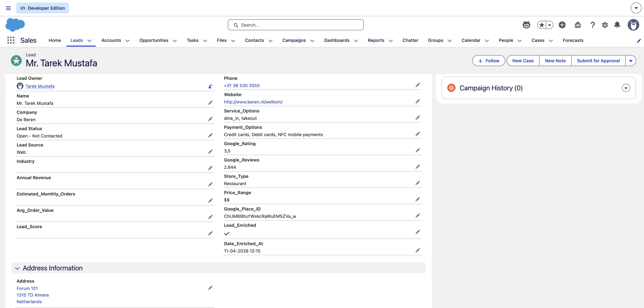Open the App Launcher grid icon
The width and height of the screenshot is (644, 308).
point(11,40)
